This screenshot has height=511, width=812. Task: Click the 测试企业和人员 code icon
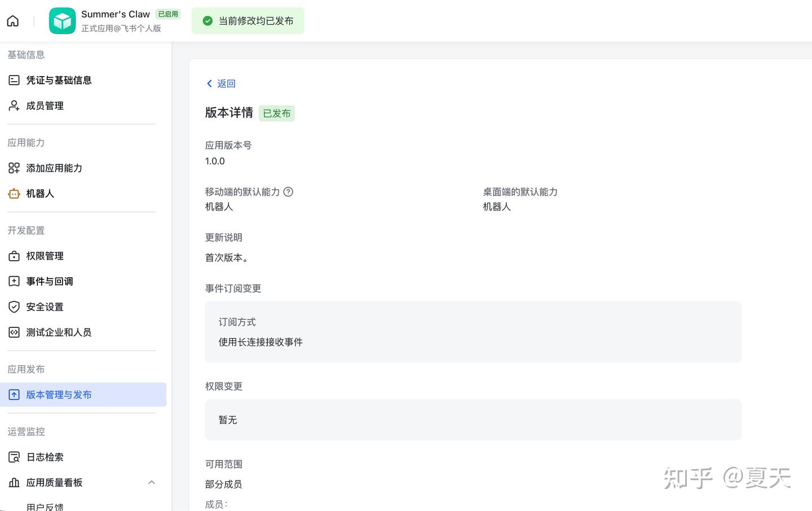(x=14, y=332)
